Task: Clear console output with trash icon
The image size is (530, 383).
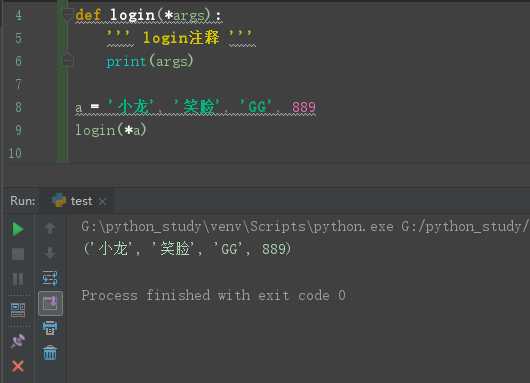Action: pyautogui.click(x=50, y=353)
